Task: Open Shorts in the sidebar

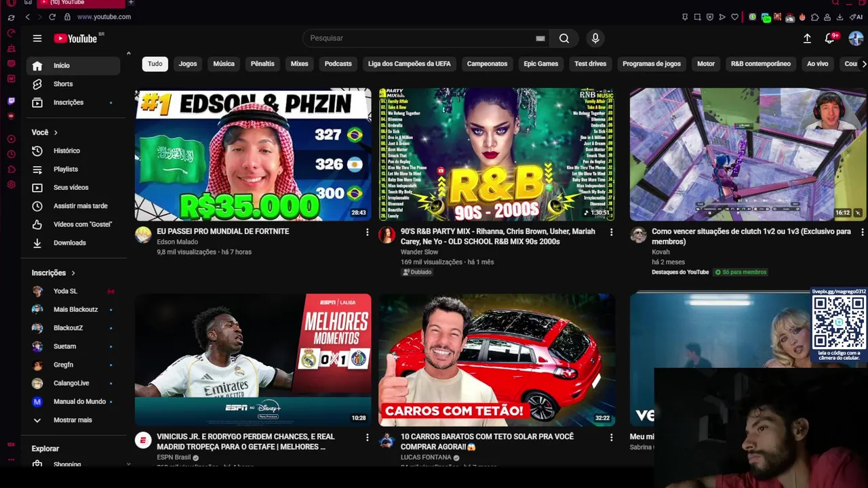Action: click(73, 84)
